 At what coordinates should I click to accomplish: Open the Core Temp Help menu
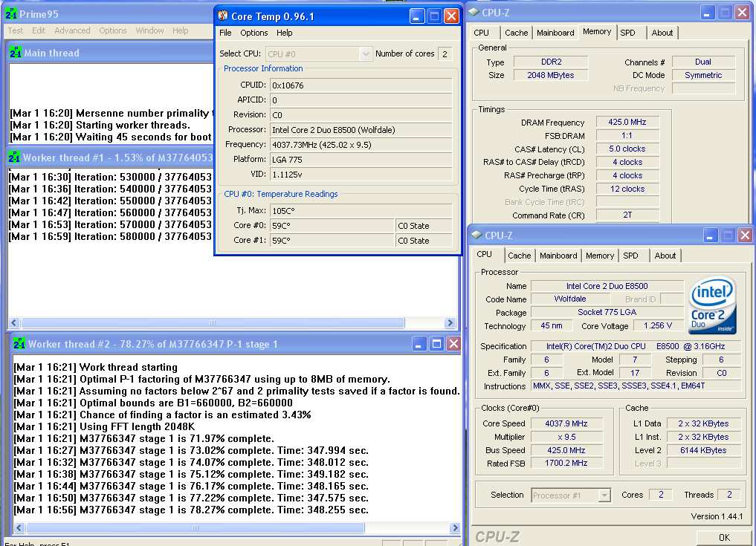(x=285, y=33)
